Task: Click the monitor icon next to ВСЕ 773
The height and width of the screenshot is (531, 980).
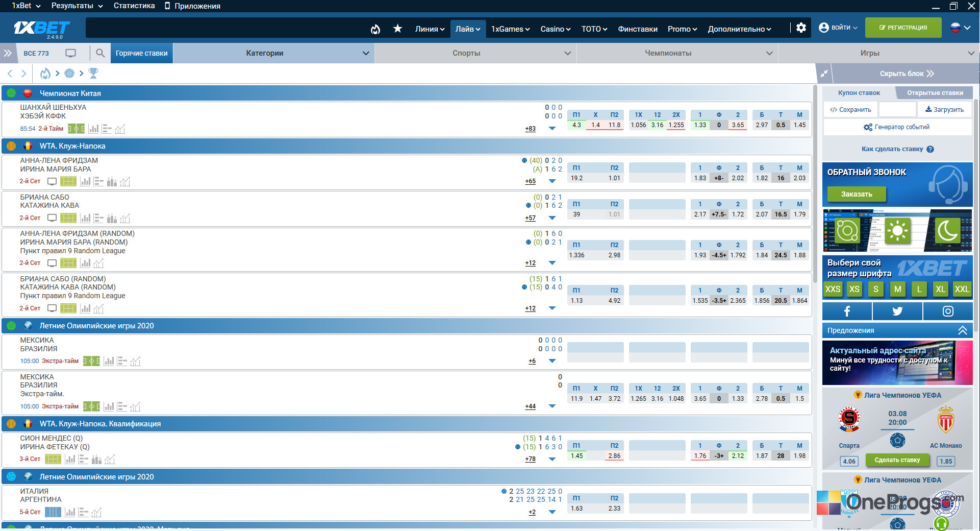Action: point(71,53)
